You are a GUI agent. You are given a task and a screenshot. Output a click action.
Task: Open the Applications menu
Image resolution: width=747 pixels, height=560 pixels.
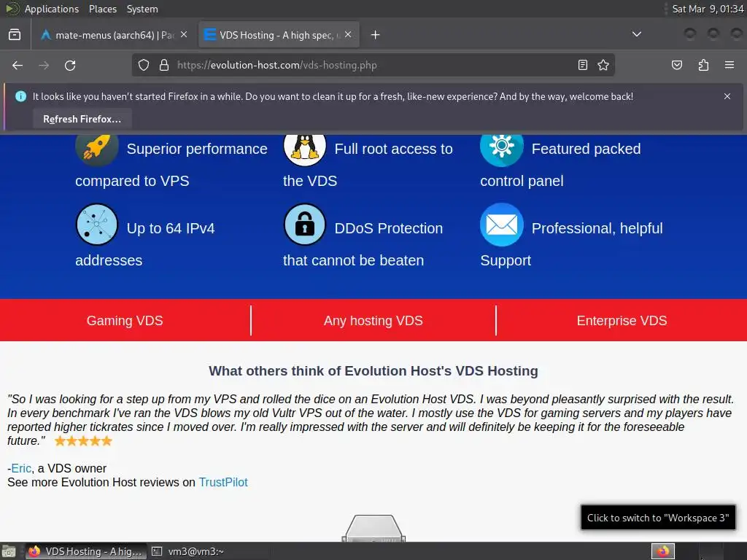pyautogui.click(x=52, y=9)
